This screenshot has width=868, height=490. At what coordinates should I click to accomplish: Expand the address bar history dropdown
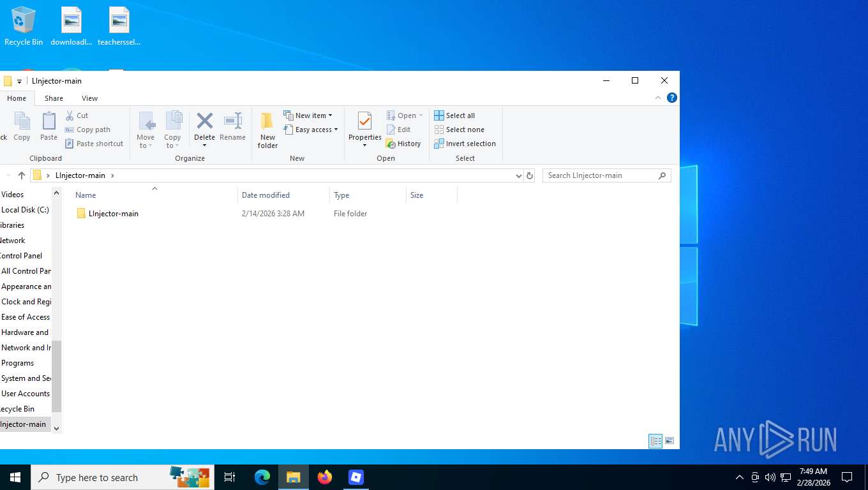click(518, 175)
